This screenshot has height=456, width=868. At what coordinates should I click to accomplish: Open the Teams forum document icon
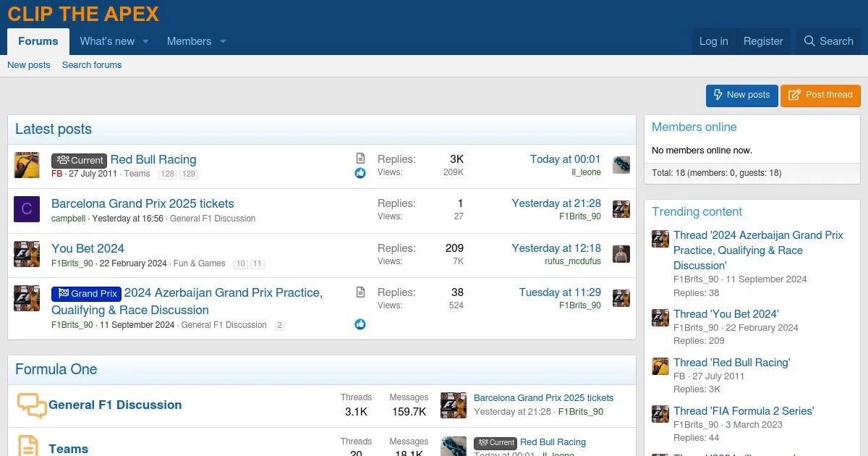(x=27, y=445)
